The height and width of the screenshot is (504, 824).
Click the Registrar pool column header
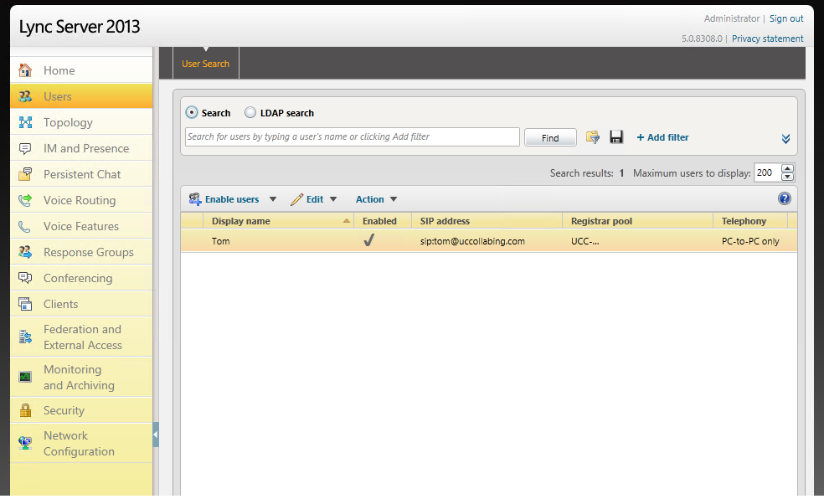637,221
